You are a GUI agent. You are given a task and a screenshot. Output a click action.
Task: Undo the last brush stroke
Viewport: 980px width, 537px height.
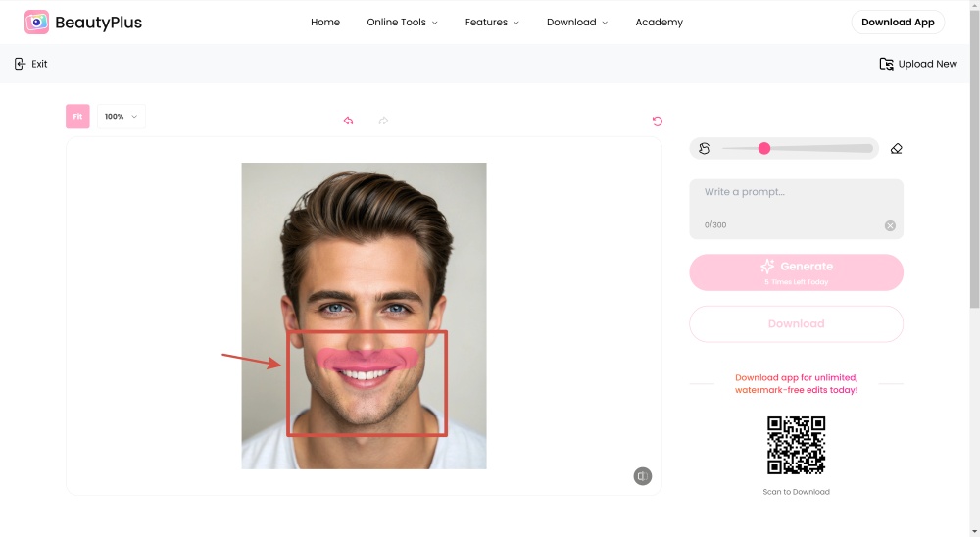[x=348, y=121]
